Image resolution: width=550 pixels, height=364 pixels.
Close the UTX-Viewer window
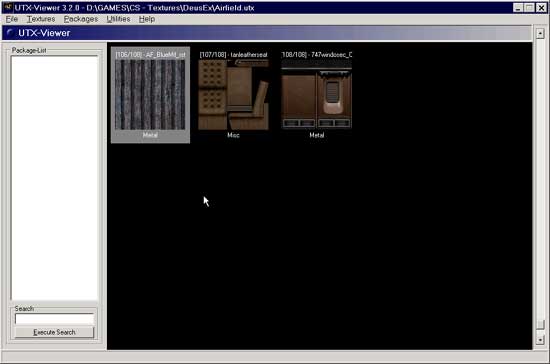click(541, 7)
